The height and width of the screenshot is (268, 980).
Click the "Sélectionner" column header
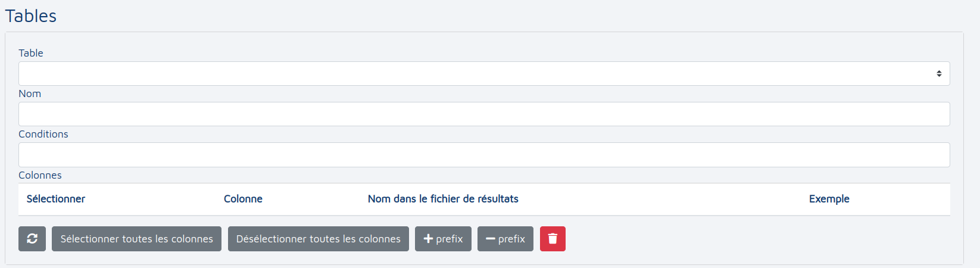point(56,199)
